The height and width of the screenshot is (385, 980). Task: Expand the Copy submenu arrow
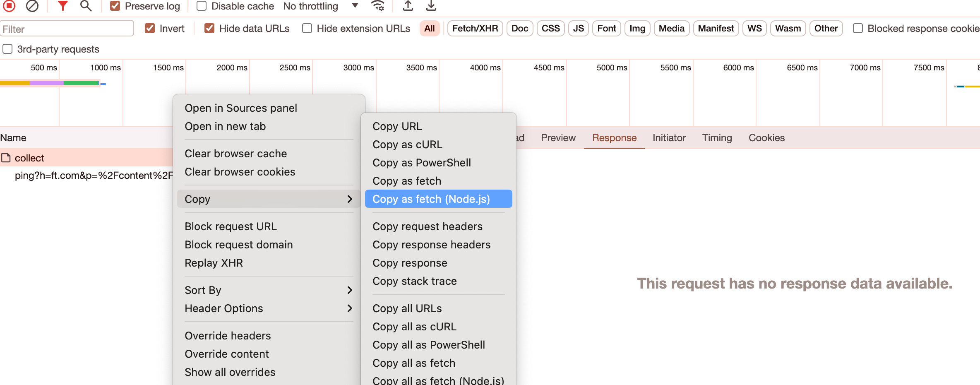[x=350, y=199]
